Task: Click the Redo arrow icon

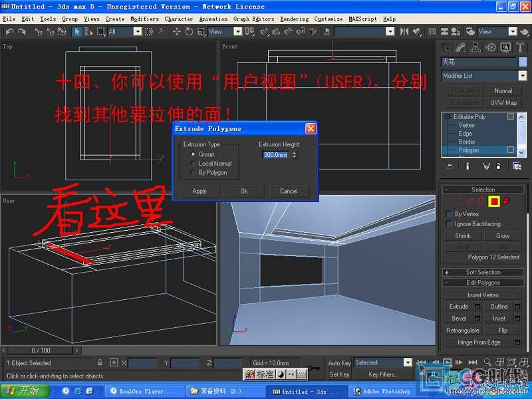Action: coord(22,32)
